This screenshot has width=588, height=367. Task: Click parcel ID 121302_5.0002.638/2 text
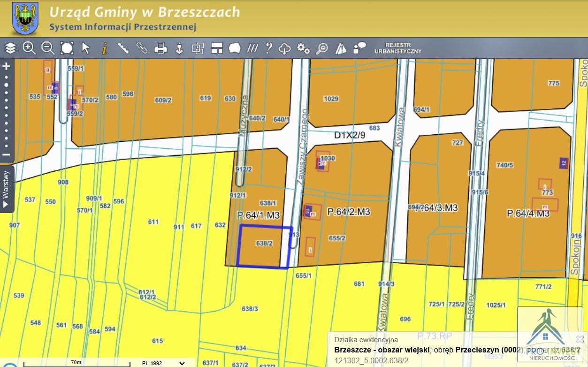pos(371,361)
